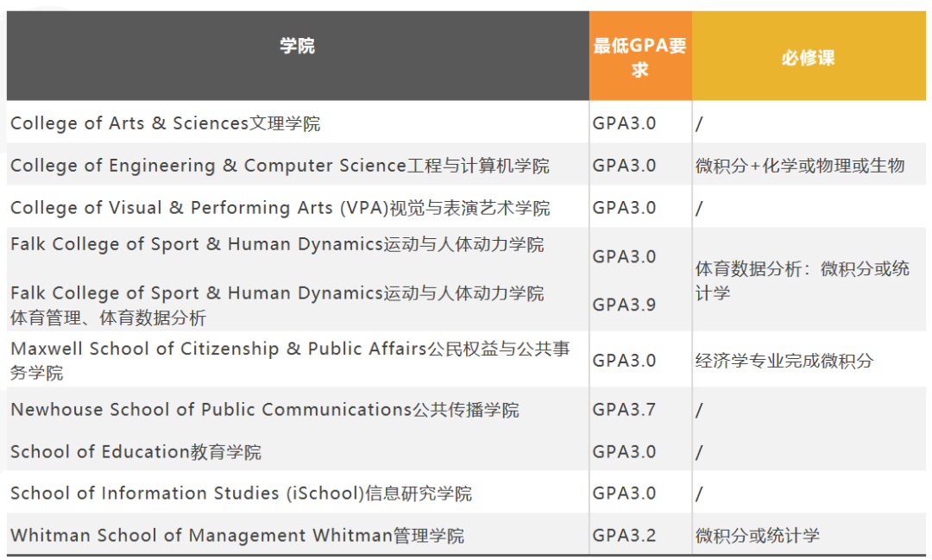Click GPA3.0 in the Visual & Performing Arts row
This screenshot has height=560, width=932.
[x=624, y=207]
